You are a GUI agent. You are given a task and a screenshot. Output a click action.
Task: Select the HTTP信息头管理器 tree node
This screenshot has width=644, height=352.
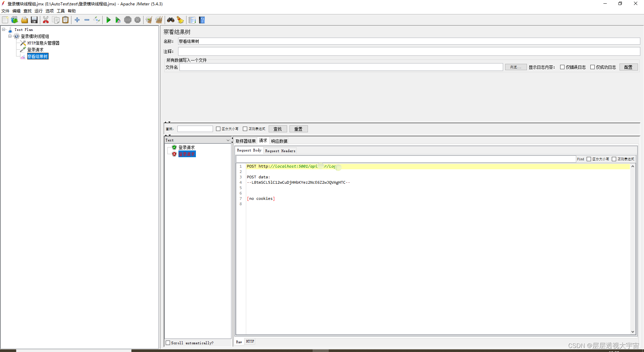click(x=43, y=43)
